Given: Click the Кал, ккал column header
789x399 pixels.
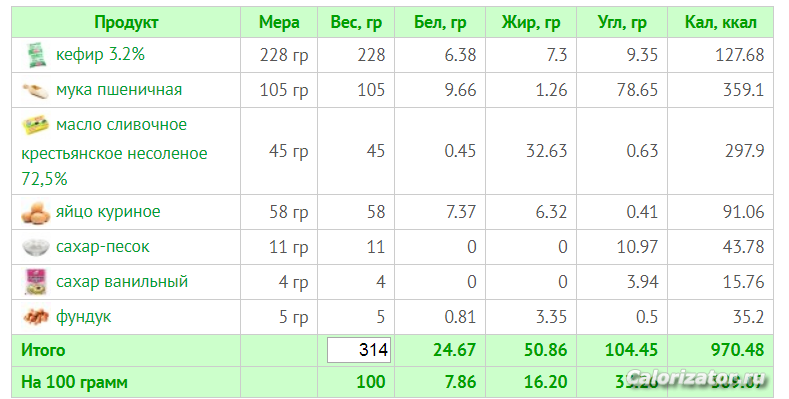Looking at the screenshot, I should point(721,23).
